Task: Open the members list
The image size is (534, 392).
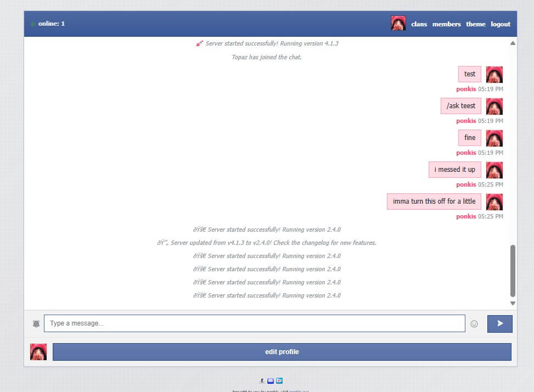Action: [446, 24]
